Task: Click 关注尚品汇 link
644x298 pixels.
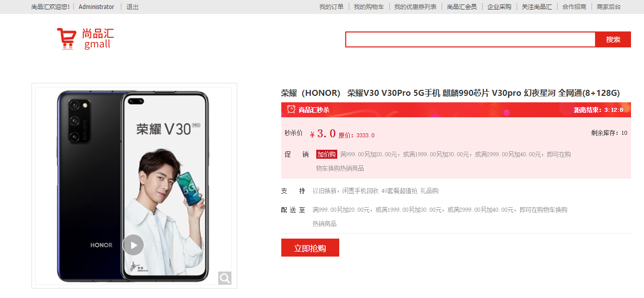Action: coord(537,6)
